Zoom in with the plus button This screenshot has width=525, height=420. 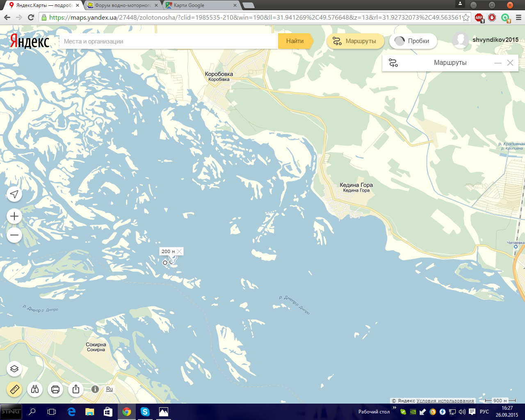pyautogui.click(x=14, y=216)
